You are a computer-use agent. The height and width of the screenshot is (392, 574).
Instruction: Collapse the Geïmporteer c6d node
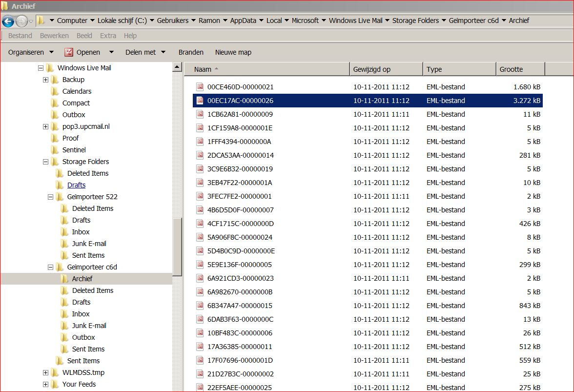(x=51, y=267)
